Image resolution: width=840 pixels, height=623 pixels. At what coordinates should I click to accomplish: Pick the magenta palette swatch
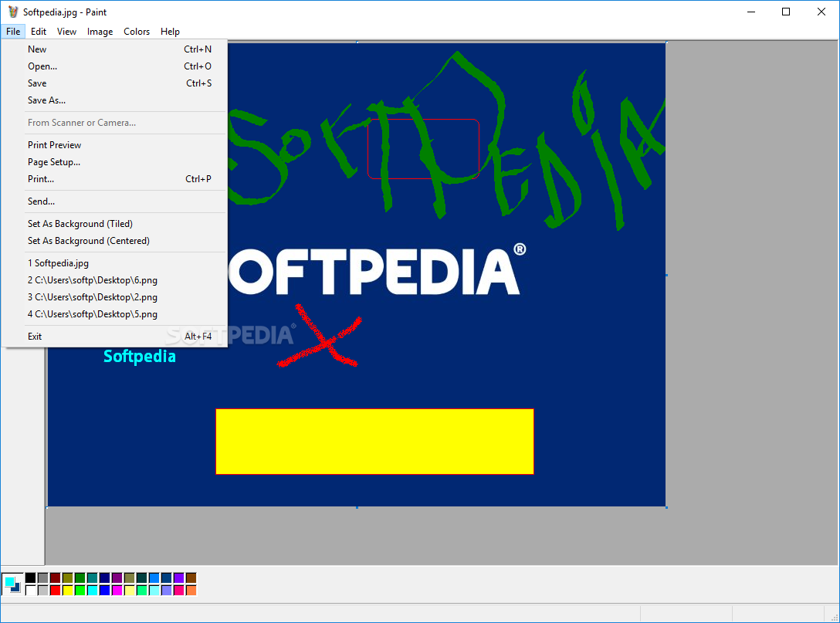click(117, 591)
